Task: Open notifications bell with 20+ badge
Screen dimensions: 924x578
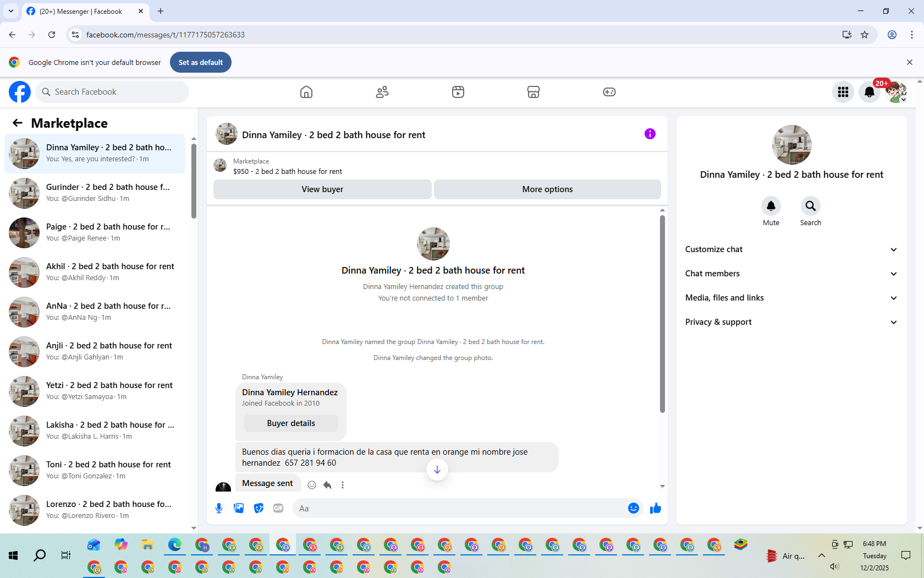Action: pyautogui.click(x=870, y=92)
